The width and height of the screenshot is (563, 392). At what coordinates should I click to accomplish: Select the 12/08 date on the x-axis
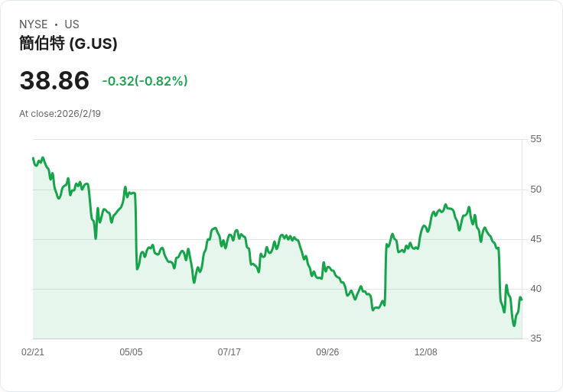[x=425, y=352]
